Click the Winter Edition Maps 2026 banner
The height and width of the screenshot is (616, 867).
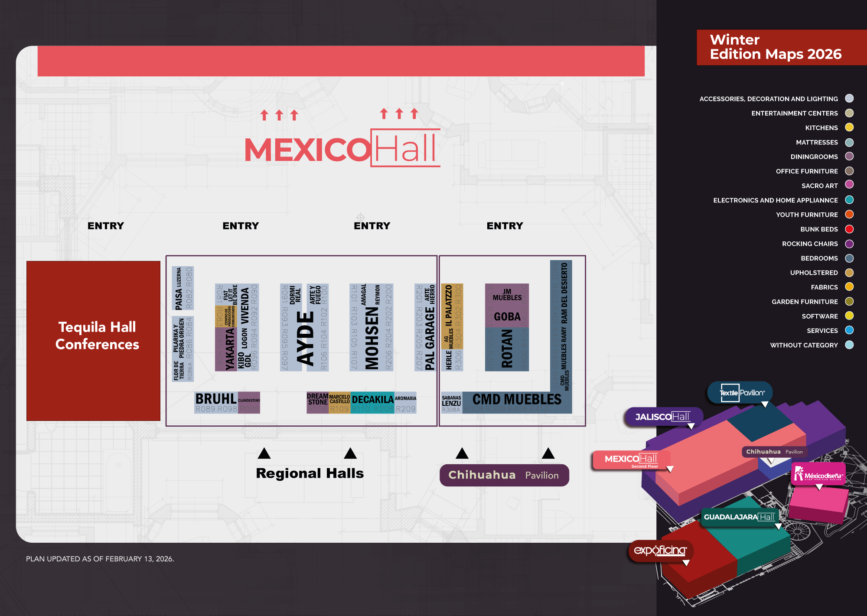click(x=776, y=47)
